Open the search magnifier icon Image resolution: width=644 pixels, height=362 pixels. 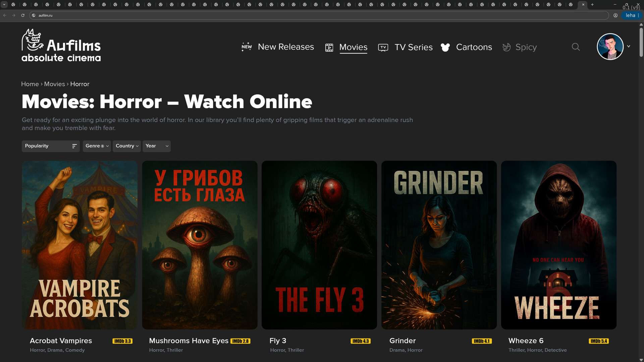(x=576, y=47)
